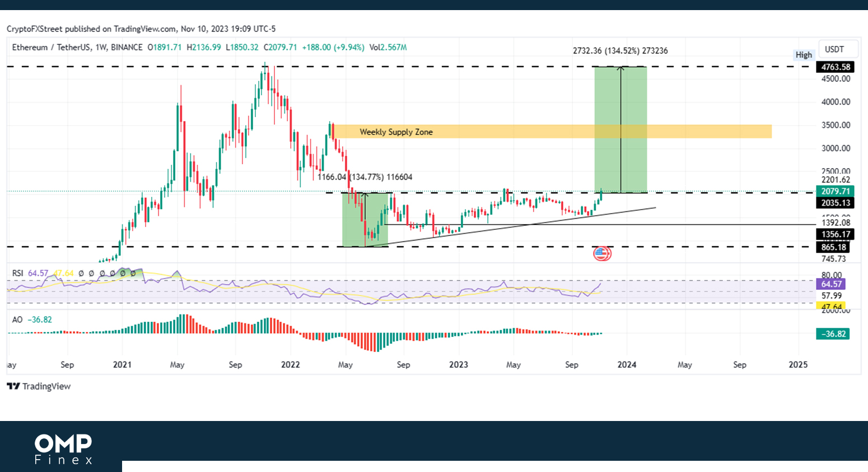Click the Vol 2.567M volume value
The image size is (868, 472).
pyautogui.click(x=388, y=48)
